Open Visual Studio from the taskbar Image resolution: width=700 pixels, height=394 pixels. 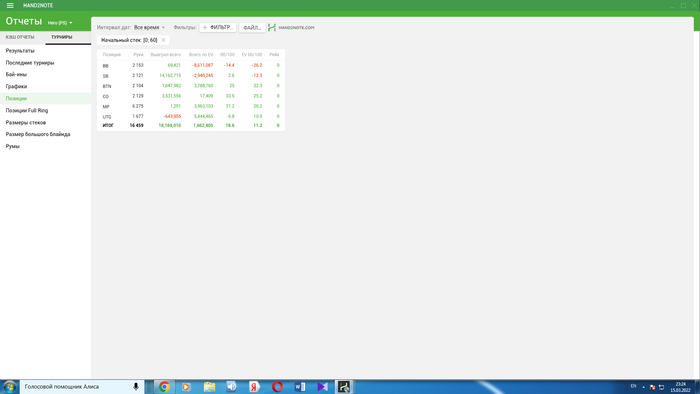322,387
